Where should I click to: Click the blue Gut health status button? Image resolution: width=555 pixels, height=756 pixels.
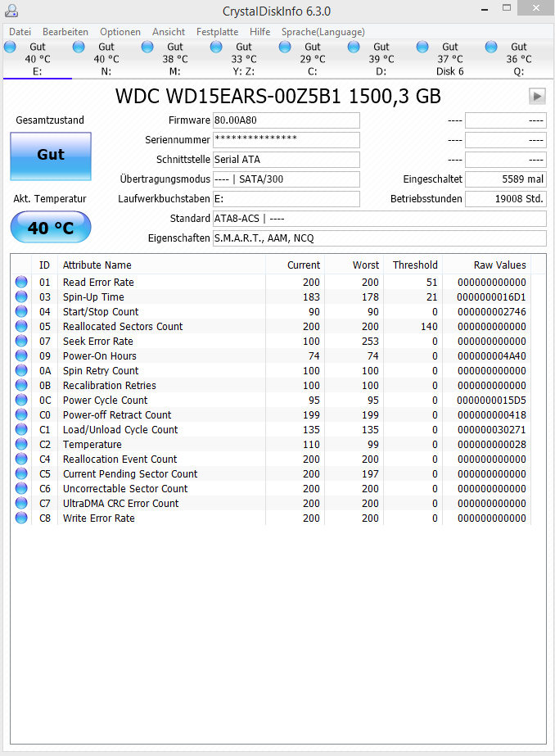[x=51, y=156]
